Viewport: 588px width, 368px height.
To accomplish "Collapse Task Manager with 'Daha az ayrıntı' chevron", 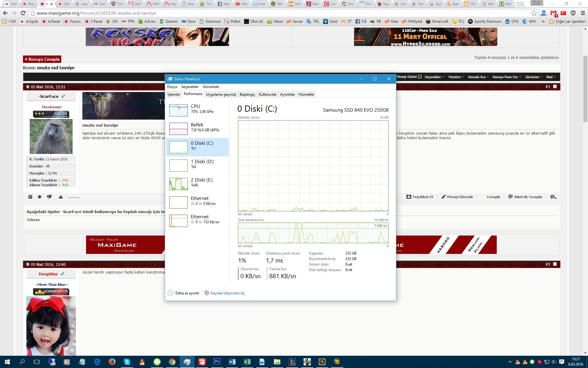I will pyautogui.click(x=171, y=293).
